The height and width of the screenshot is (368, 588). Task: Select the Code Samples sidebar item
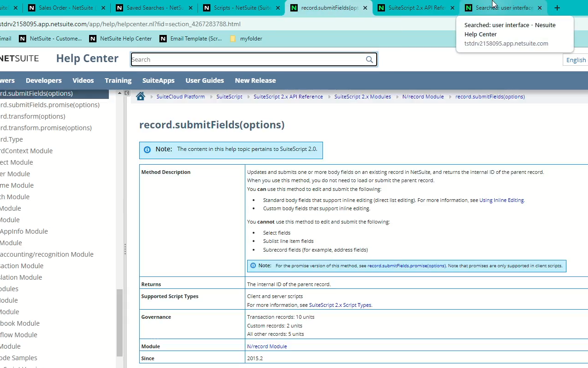click(18, 358)
